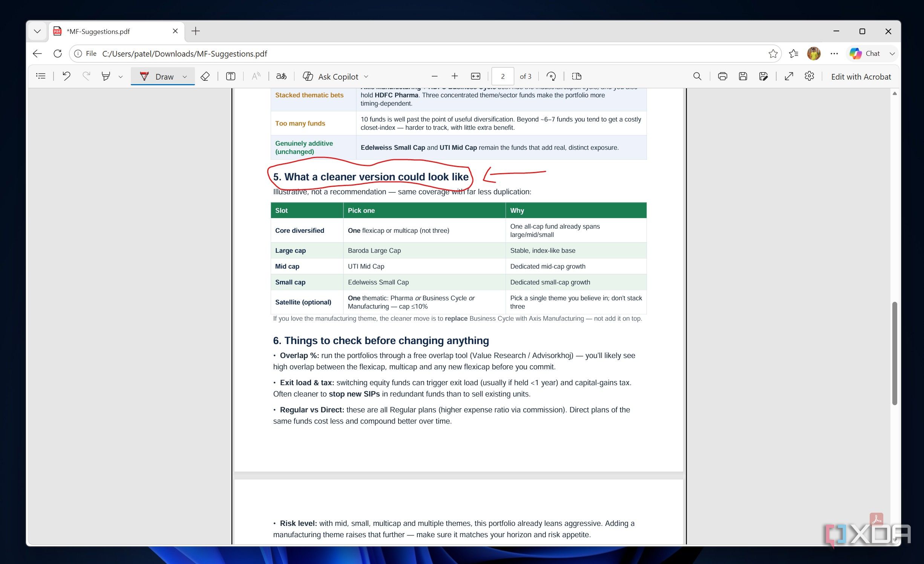The width and height of the screenshot is (924, 564).
Task: Click the address bar file path
Action: pyautogui.click(x=185, y=54)
